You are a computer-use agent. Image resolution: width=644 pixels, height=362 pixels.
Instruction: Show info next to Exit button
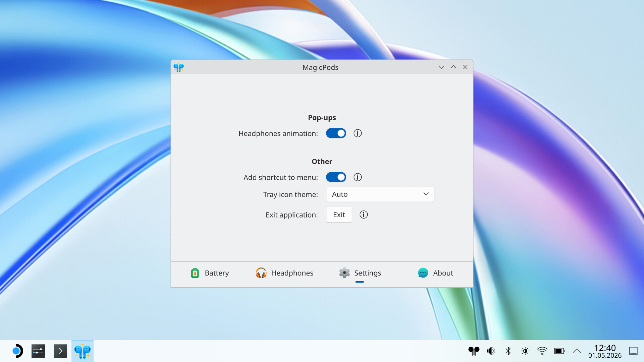tap(364, 215)
